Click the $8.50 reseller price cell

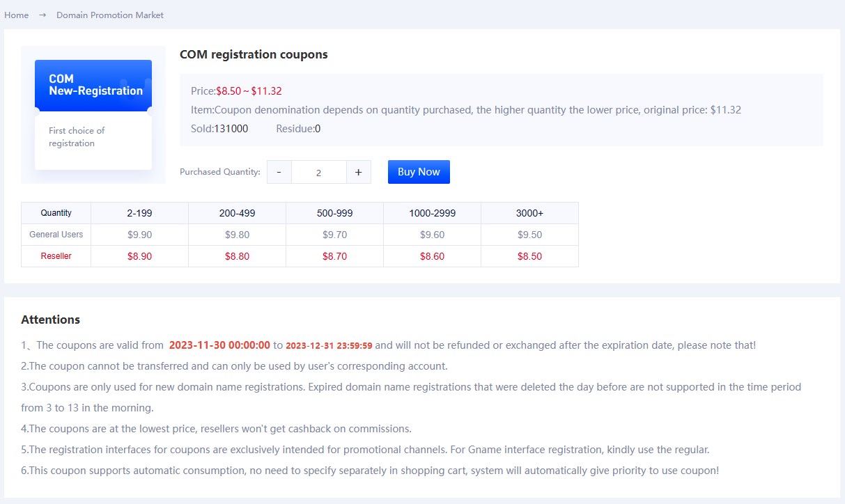(529, 256)
